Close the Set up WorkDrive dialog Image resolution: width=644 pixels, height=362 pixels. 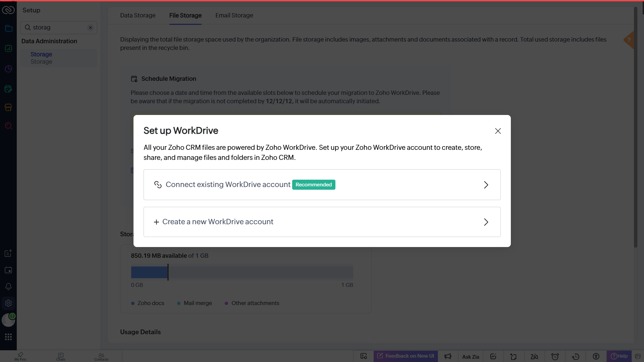click(498, 131)
